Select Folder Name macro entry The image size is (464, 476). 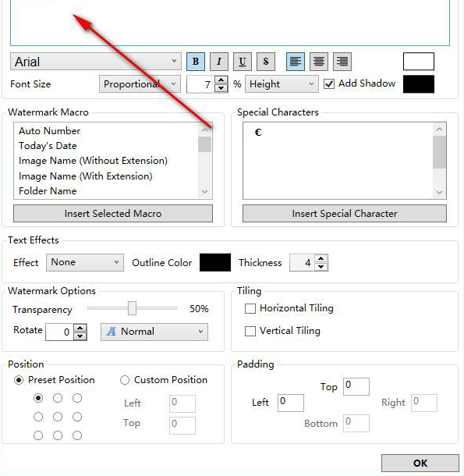click(x=48, y=191)
